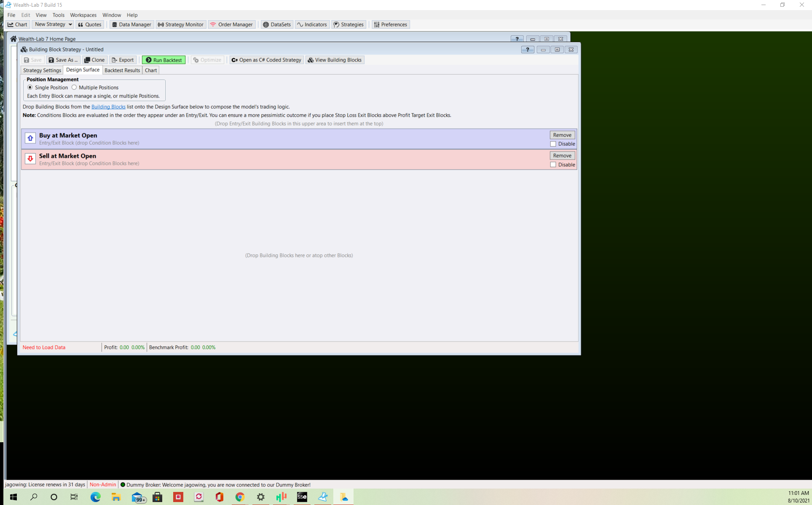
Task: Open the Windows Start menu
Action: coord(13,497)
